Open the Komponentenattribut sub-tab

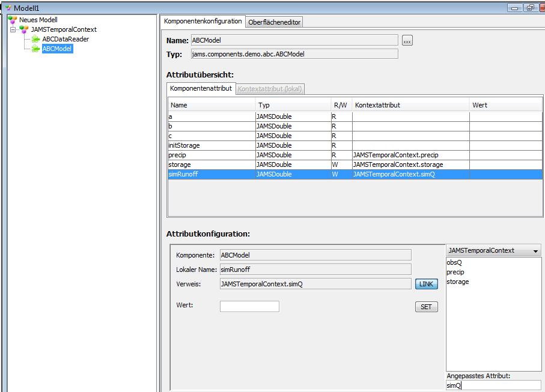[201, 89]
